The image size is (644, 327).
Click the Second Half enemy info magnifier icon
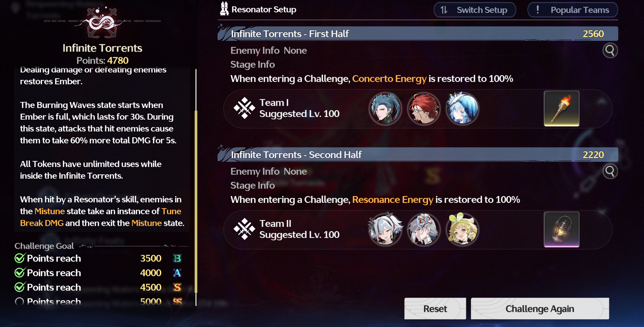click(610, 171)
